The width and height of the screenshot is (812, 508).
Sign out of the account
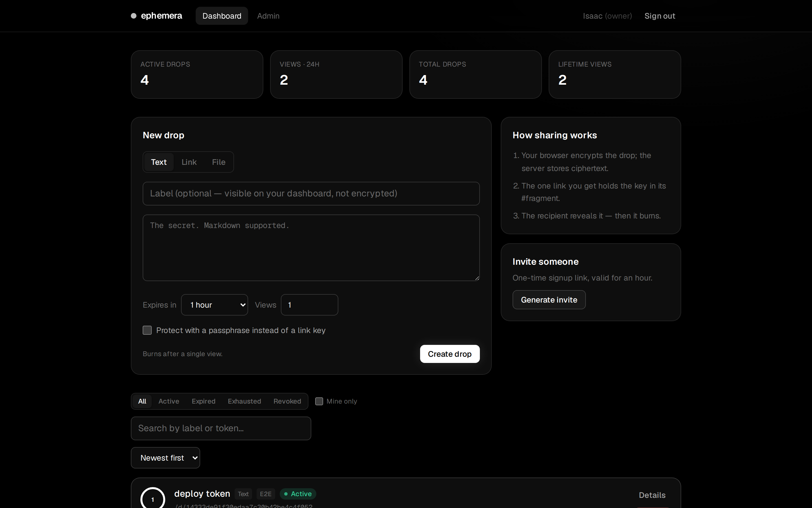point(660,16)
